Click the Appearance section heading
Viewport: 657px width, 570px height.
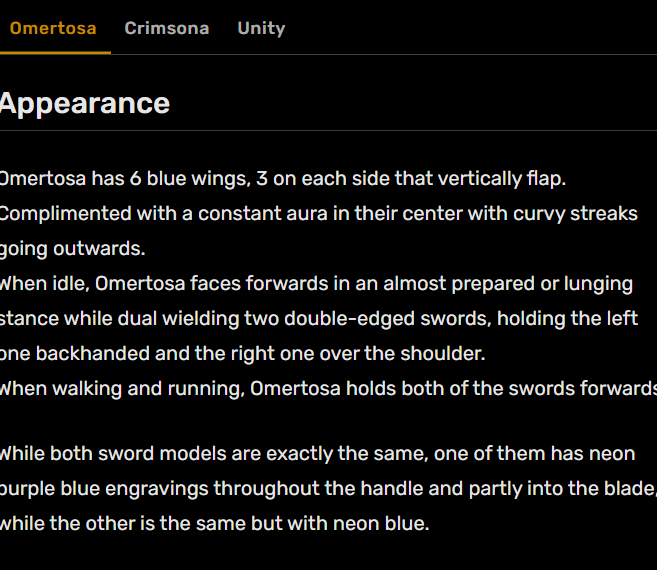tap(85, 104)
